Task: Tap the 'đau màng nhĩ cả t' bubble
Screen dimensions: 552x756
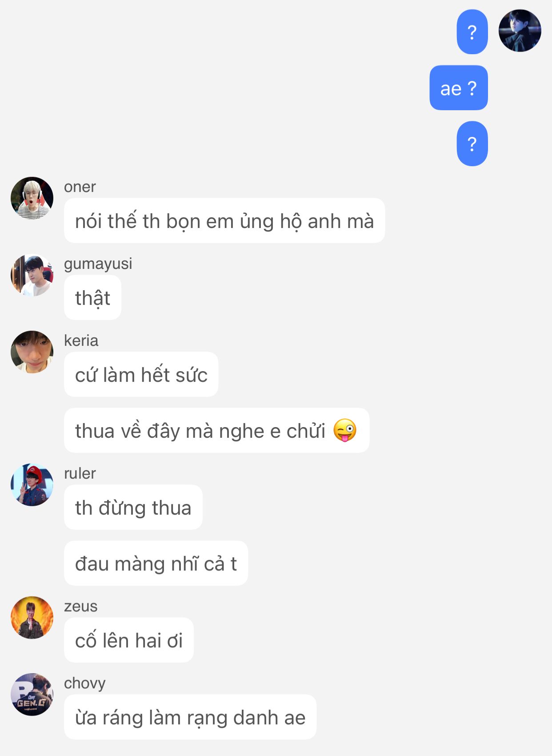Action: click(156, 563)
